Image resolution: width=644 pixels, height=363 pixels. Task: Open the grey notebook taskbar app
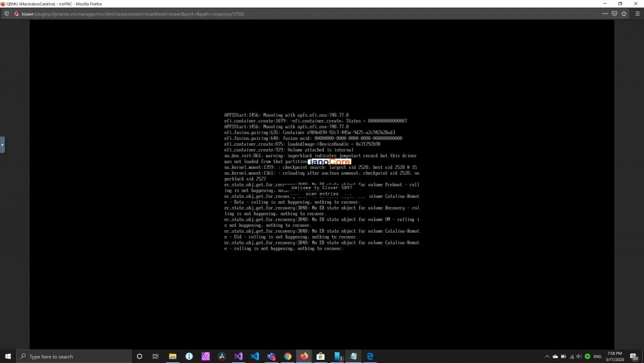353,357
